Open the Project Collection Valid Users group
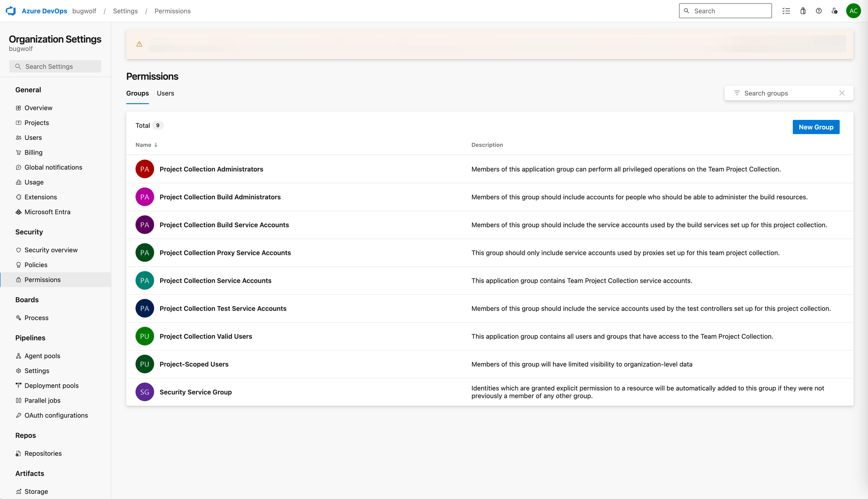 (206, 337)
